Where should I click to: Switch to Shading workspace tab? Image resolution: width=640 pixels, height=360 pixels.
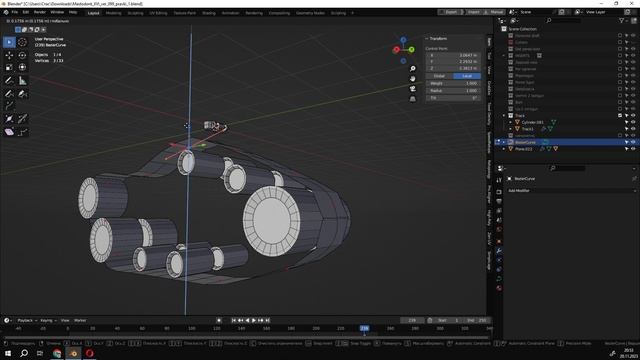[209, 13]
